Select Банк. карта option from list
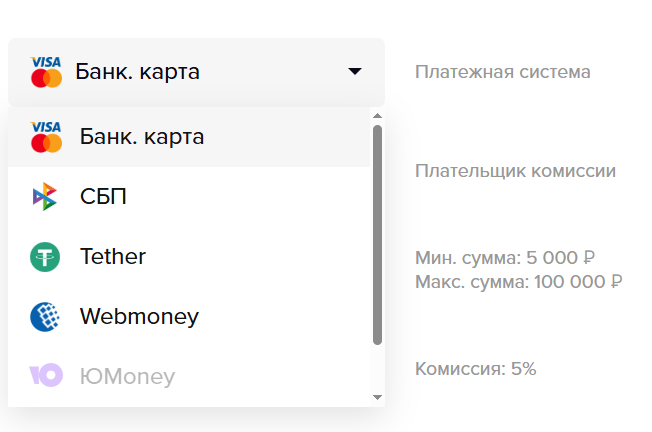The image size is (652, 432). point(142,137)
